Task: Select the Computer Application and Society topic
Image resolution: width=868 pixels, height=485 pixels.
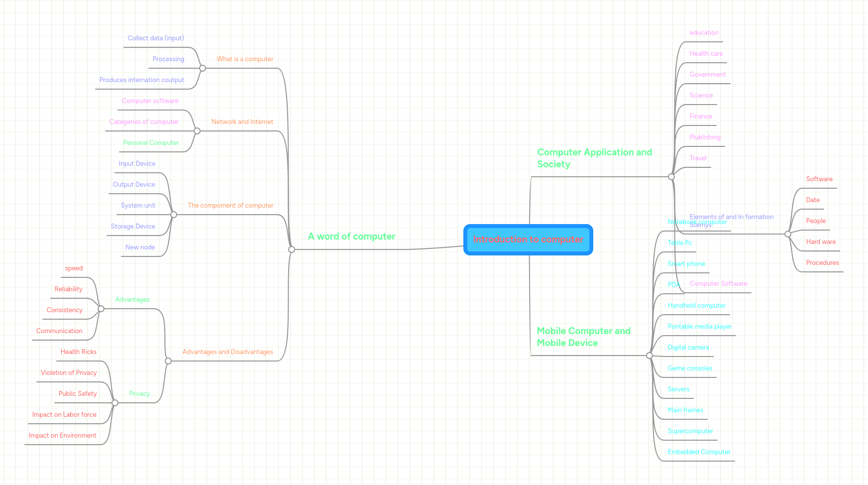Action: click(x=594, y=158)
